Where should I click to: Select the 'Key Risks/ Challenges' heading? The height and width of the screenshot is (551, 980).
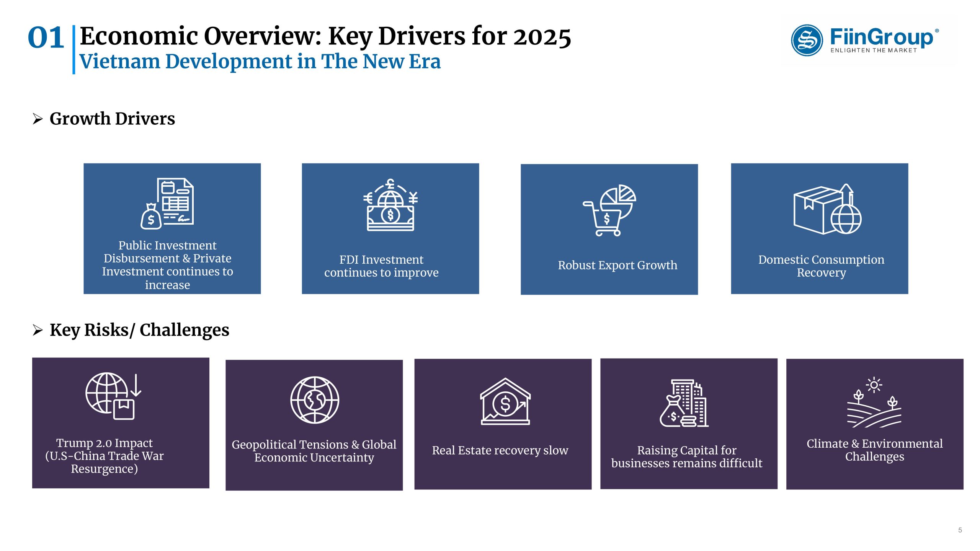pyautogui.click(x=139, y=330)
